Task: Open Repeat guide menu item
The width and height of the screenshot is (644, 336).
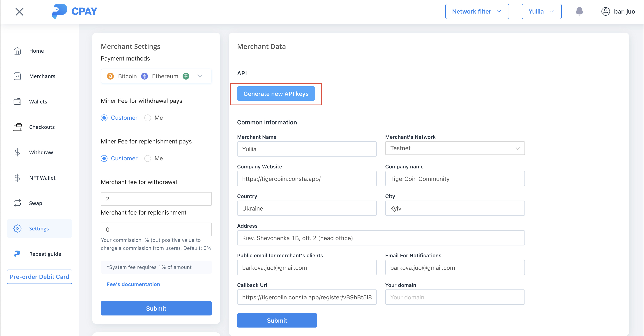Action: (40, 254)
